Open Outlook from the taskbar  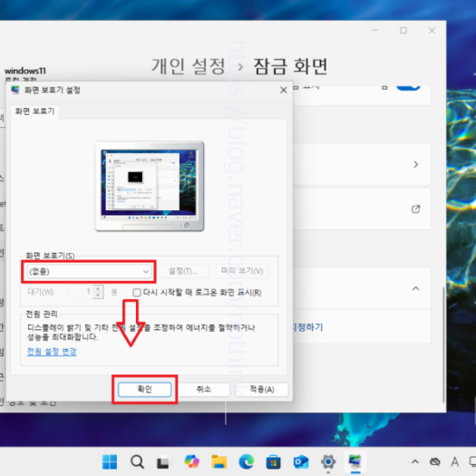pyautogui.click(x=301, y=462)
